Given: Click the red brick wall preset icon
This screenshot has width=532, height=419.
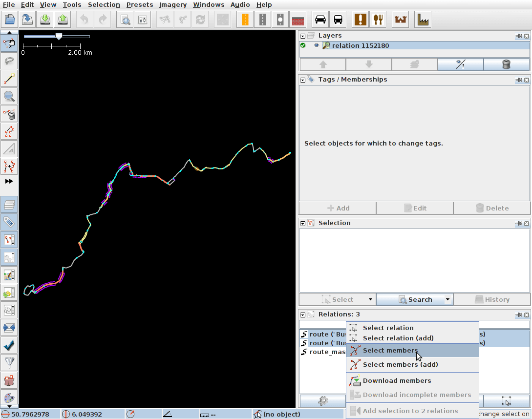Looking at the screenshot, I should (298, 20).
